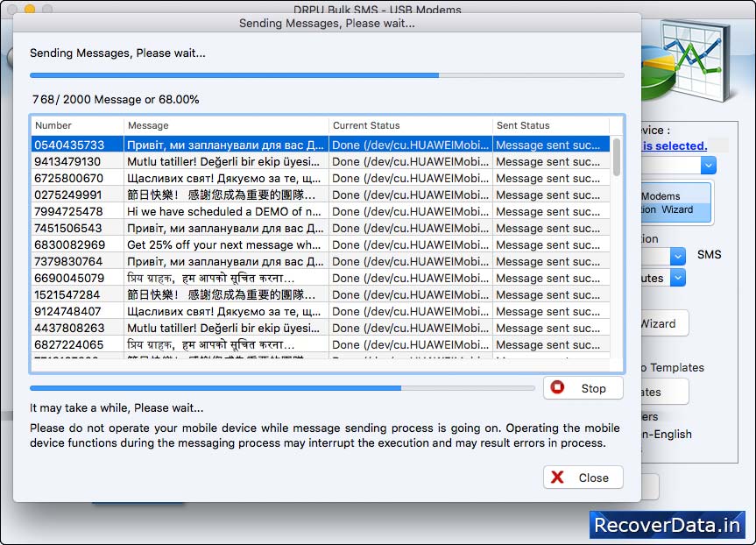
Task: Click the '768/ 2000 Message or 68.00%' text
Action: tap(116, 99)
